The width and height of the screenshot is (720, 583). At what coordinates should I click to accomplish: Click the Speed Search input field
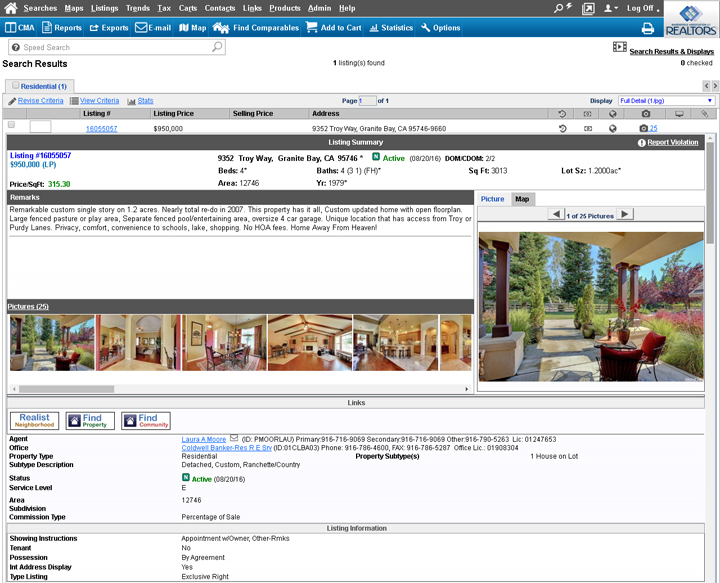tap(115, 47)
